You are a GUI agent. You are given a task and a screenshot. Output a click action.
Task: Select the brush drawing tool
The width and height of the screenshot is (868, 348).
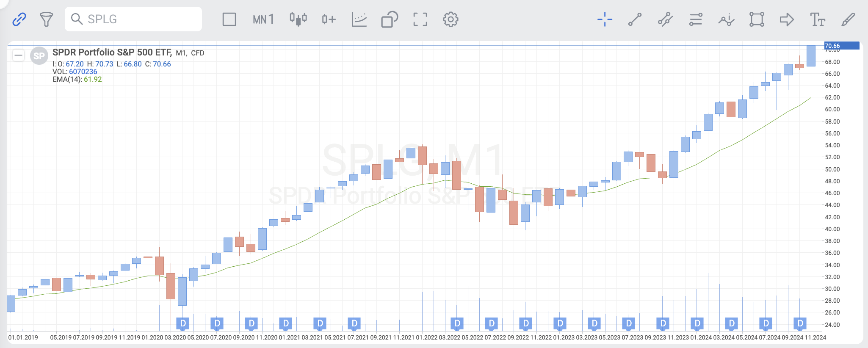(848, 19)
